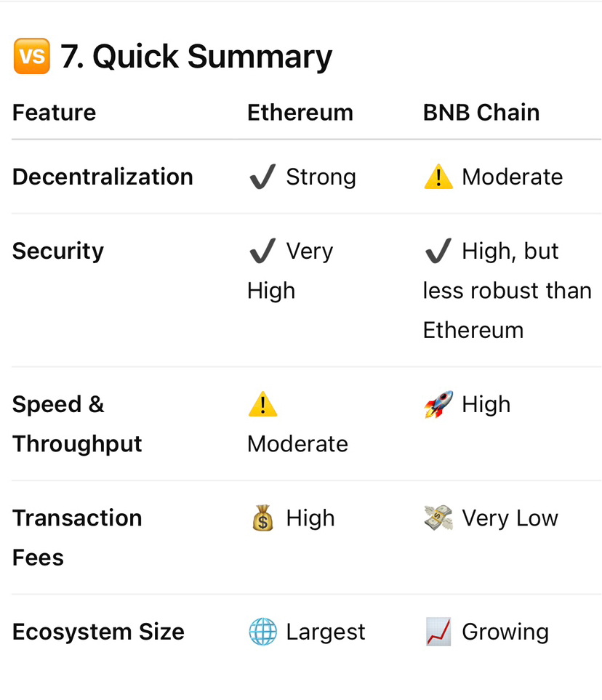Click the rocket emoji next to High
Image resolution: width=602 pixels, height=700 pixels.
(x=438, y=404)
